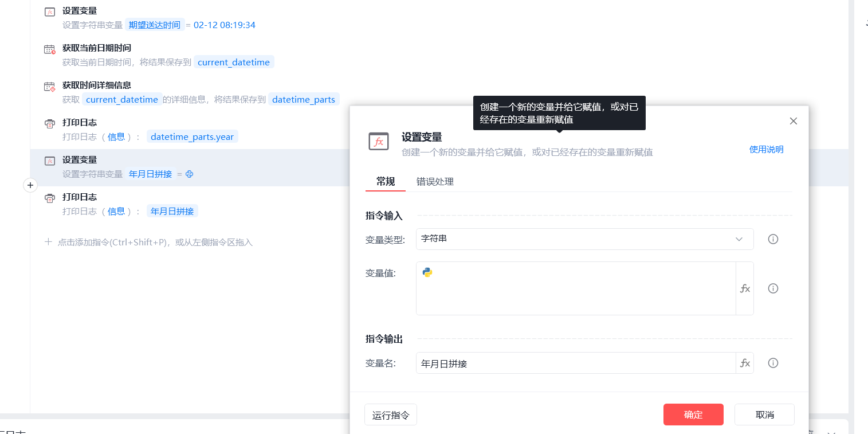Click 信息 link in datetime_parts.year log step
868x434 pixels.
coord(116,137)
